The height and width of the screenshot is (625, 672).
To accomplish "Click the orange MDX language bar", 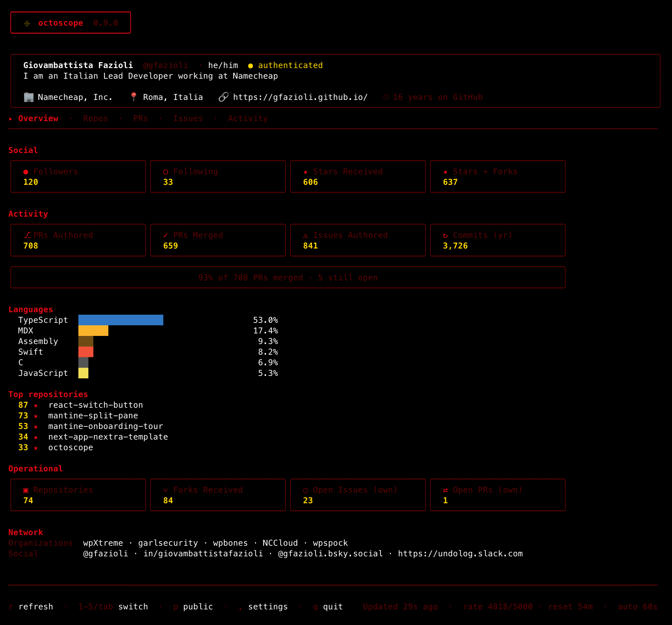I will pos(93,330).
